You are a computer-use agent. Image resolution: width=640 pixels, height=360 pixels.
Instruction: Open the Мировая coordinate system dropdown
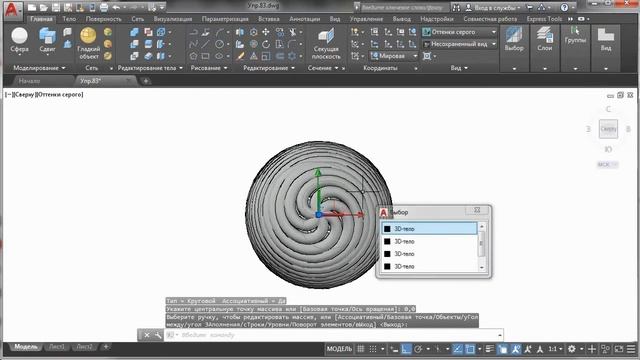[394, 56]
